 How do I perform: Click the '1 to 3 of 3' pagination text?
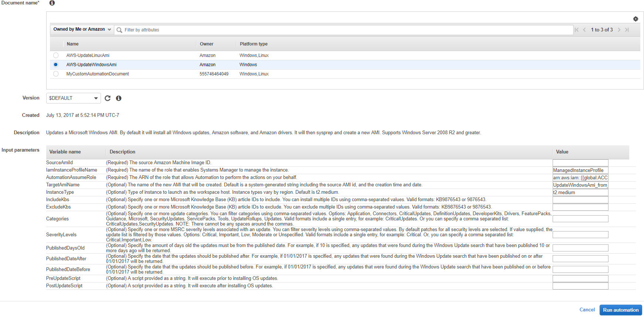[x=602, y=30]
